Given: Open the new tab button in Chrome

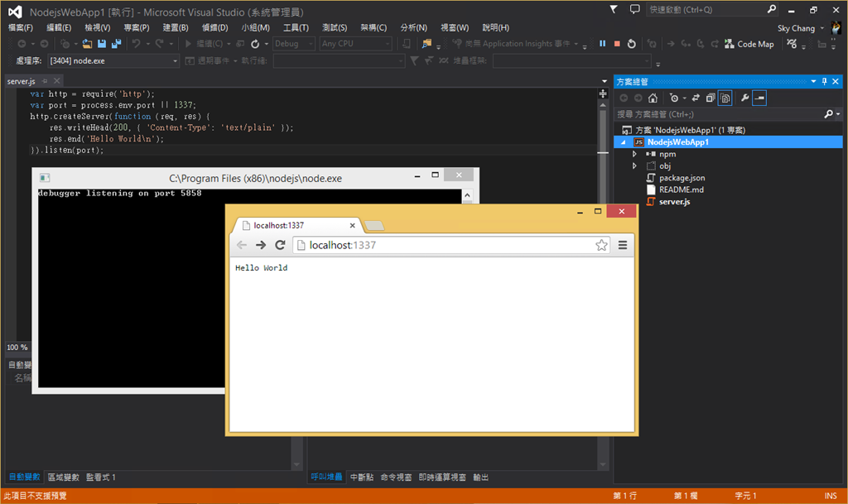Looking at the screenshot, I should [374, 225].
